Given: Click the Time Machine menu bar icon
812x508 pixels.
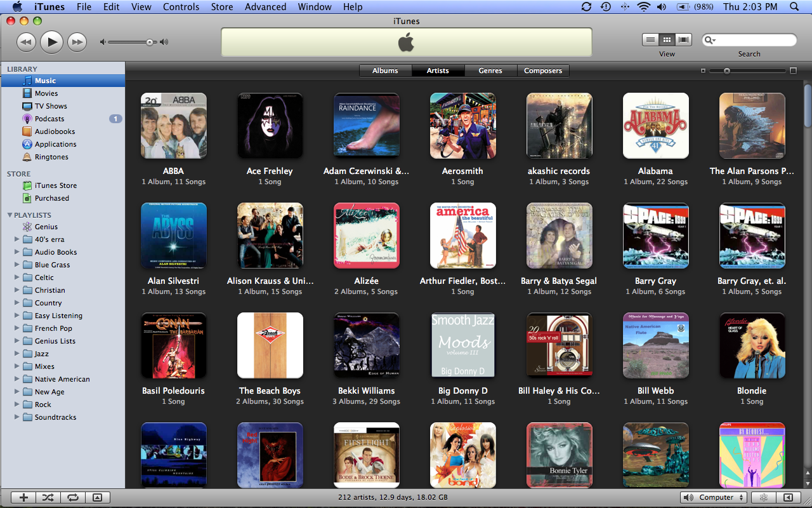Looking at the screenshot, I should tap(606, 7).
